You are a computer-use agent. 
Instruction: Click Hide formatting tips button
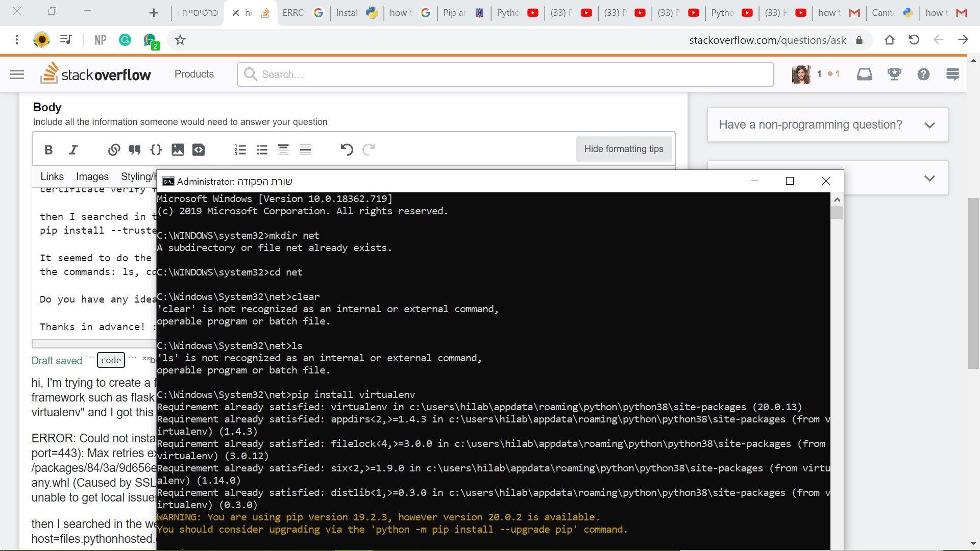(x=623, y=149)
